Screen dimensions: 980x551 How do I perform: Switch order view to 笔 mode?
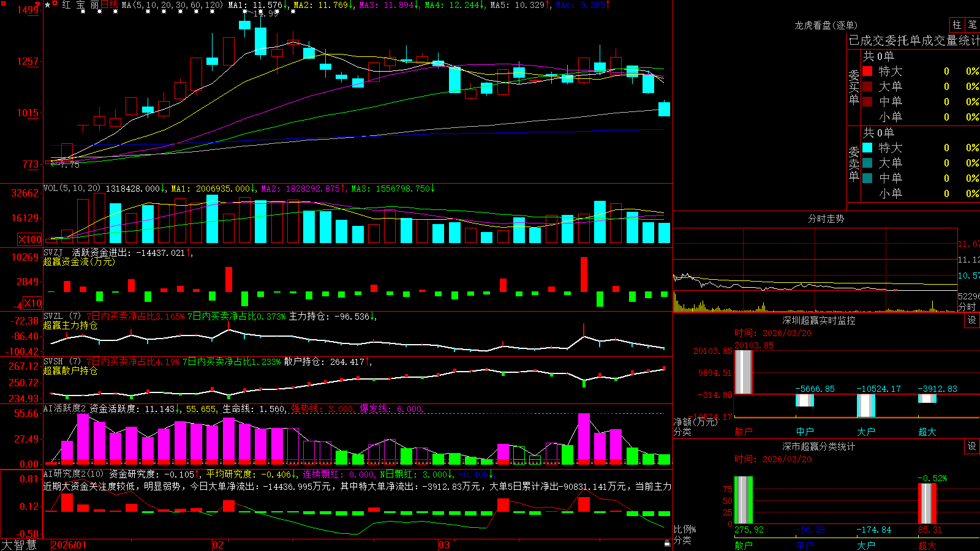(972, 24)
